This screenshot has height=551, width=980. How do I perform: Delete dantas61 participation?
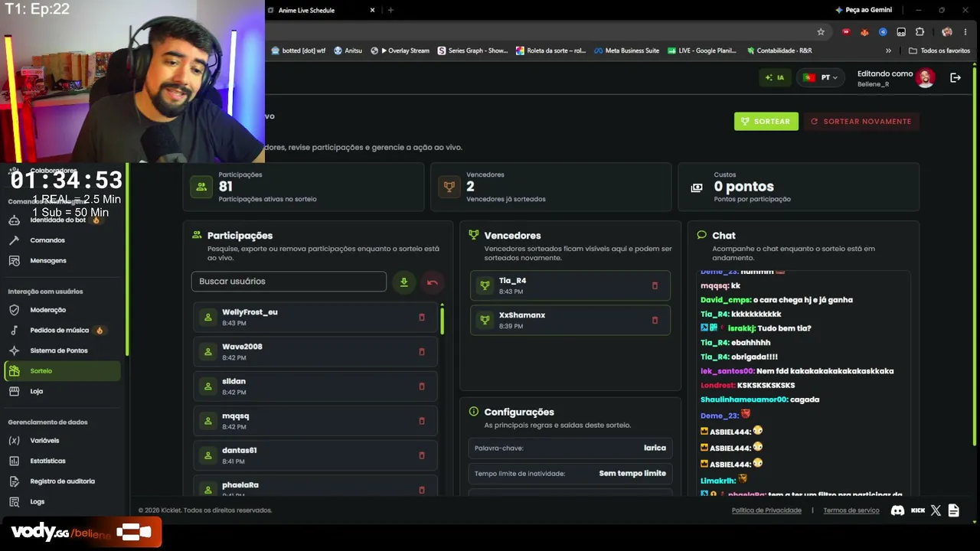coord(421,455)
